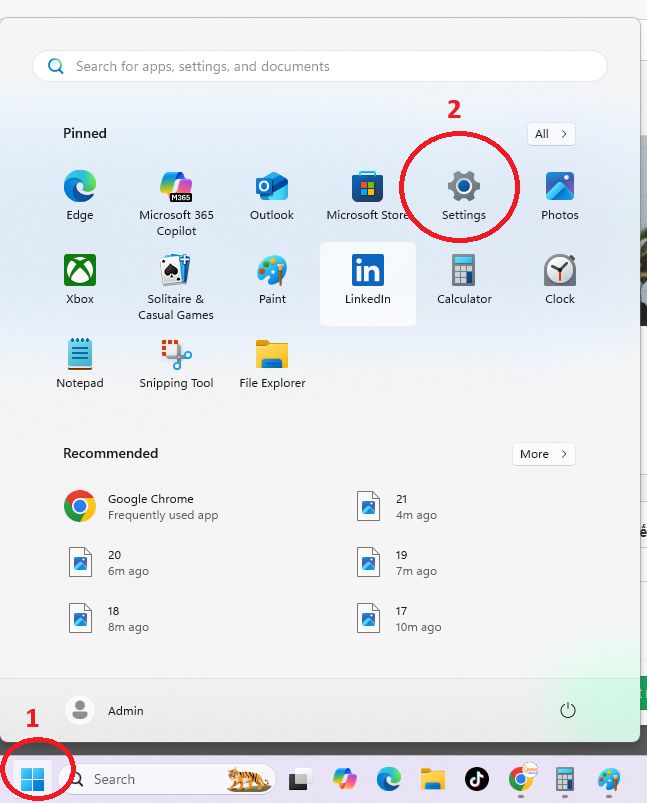Open File Explorer on the taskbar
Screen dimensions: 647x803
433,779
